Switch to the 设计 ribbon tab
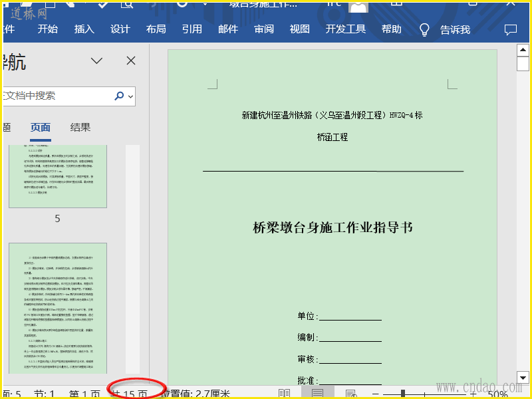 [120, 29]
